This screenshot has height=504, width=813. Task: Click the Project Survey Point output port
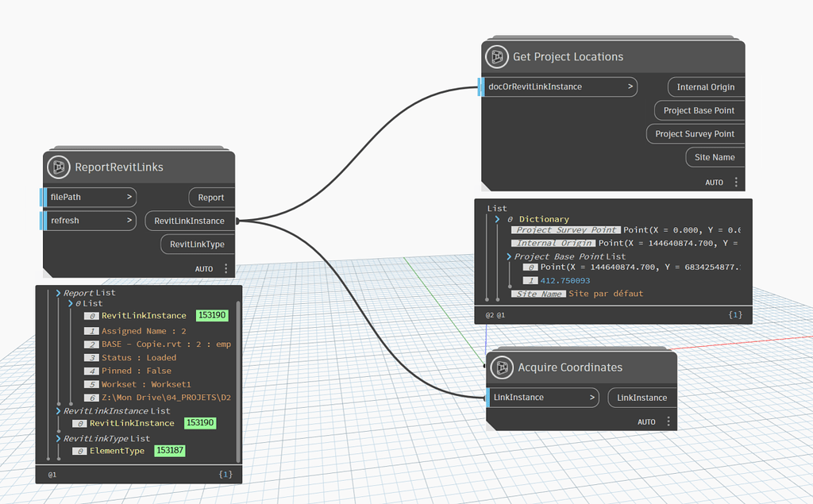[695, 133]
